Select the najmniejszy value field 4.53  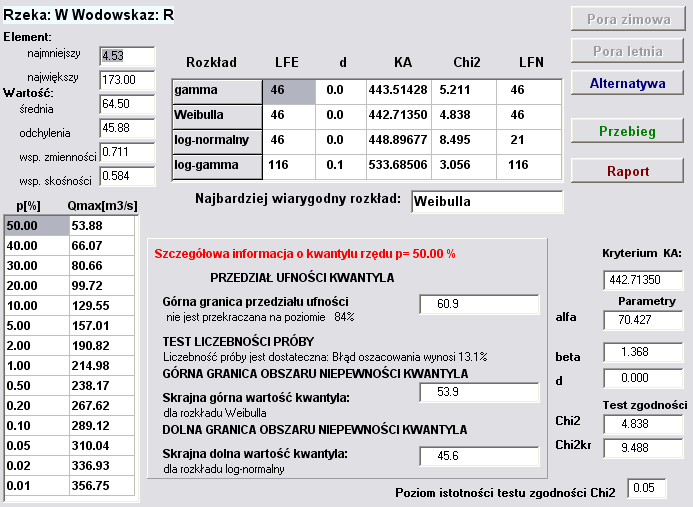click(127, 56)
